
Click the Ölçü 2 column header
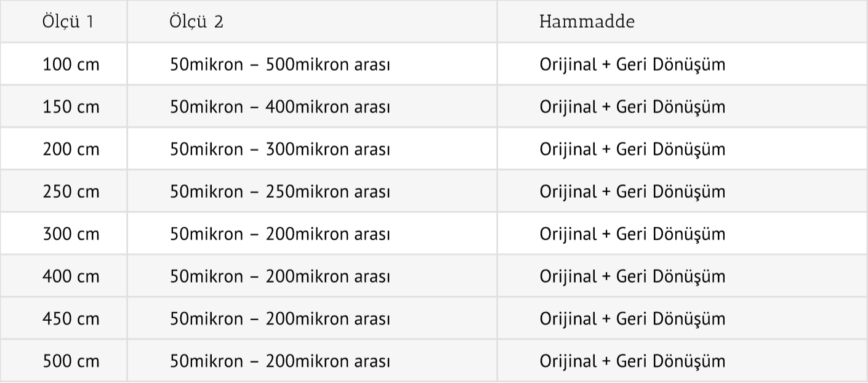(x=197, y=22)
